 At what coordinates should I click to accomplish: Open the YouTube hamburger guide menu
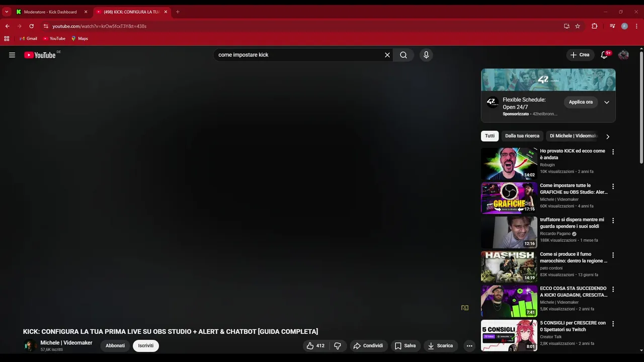coord(12,55)
